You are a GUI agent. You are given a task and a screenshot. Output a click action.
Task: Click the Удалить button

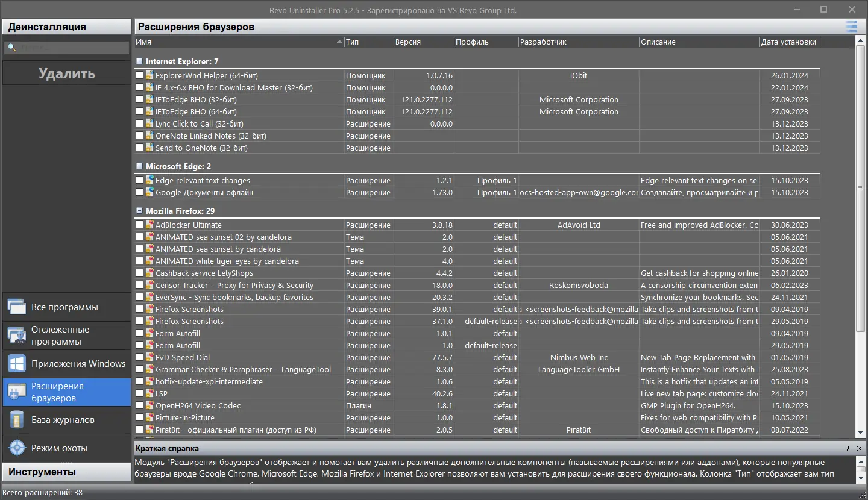tap(67, 73)
